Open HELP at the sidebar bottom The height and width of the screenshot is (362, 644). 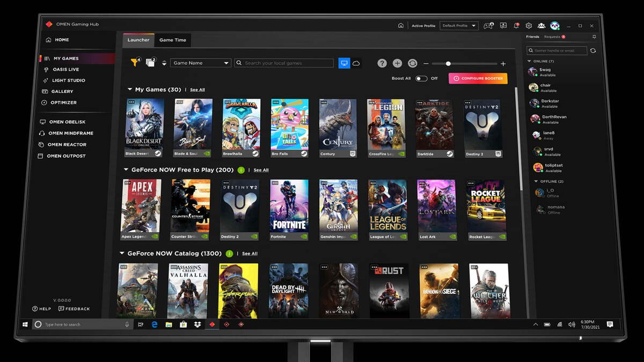coord(41,309)
